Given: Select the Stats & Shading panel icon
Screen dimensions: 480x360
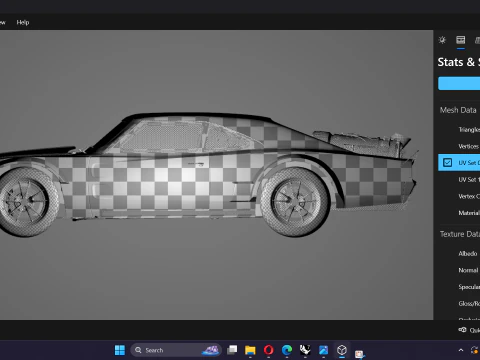Looking at the screenshot, I should click(461, 40).
